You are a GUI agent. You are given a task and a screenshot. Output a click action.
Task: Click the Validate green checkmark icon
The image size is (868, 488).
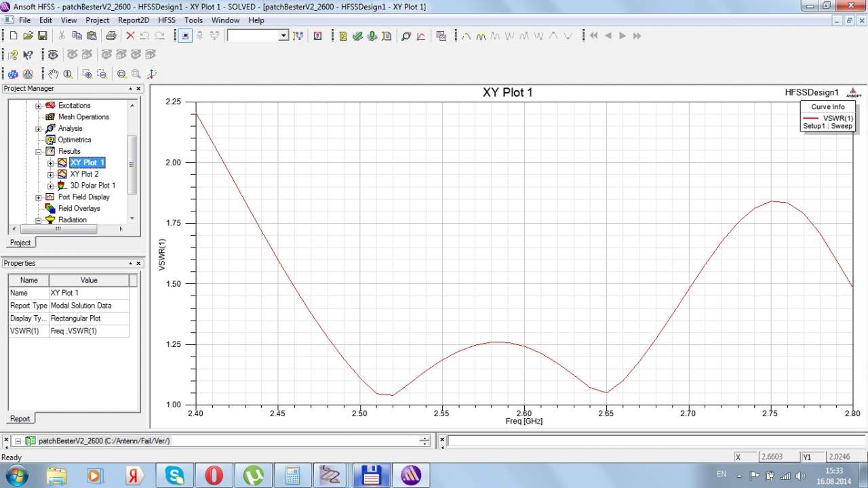(357, 36)
